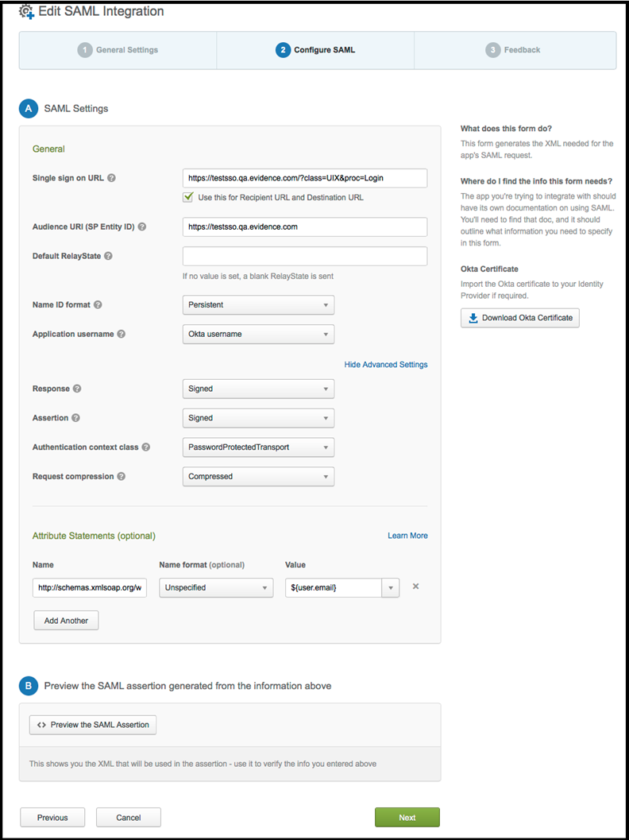Click help icon beside Audience URI label
The image size is (629, 840).
(x=142, y=226)
